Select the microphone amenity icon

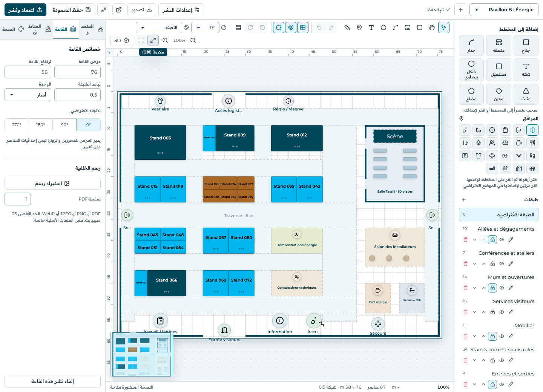pyautogui.click(x=479, y=143)
